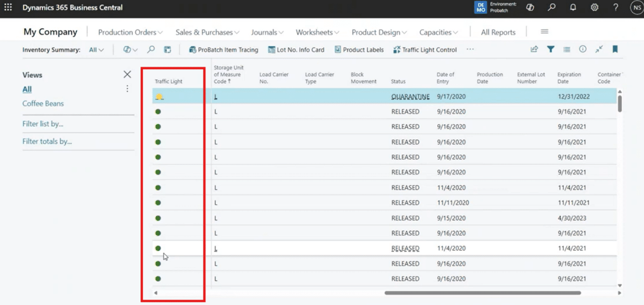Open the share icon in toolbar

tap(534, 49)
